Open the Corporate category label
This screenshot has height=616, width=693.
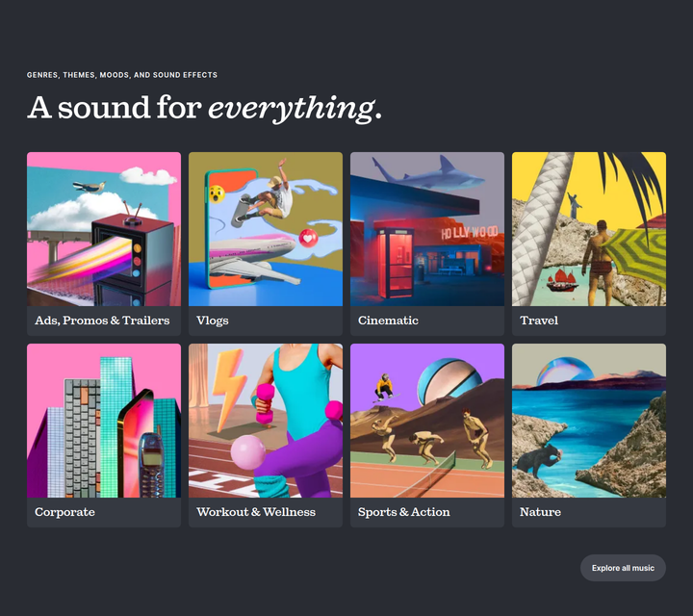click(65, 512)
